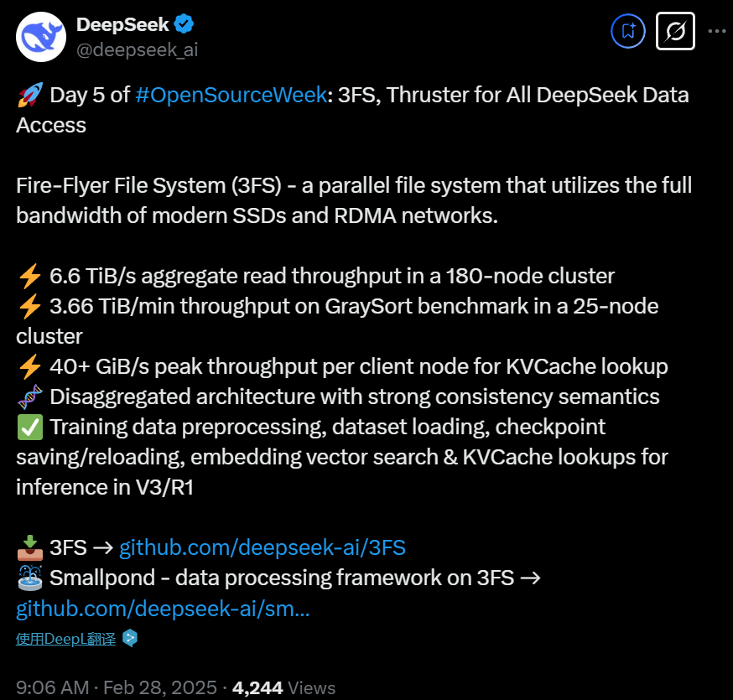Open the github.com/deepseek-ai/3FS link
Viewport: 733px width, 700px height.
pos(263,548)
